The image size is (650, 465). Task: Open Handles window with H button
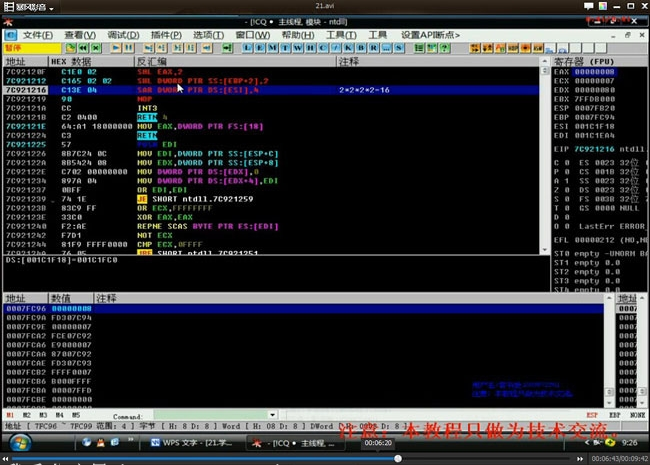(310, 48)
